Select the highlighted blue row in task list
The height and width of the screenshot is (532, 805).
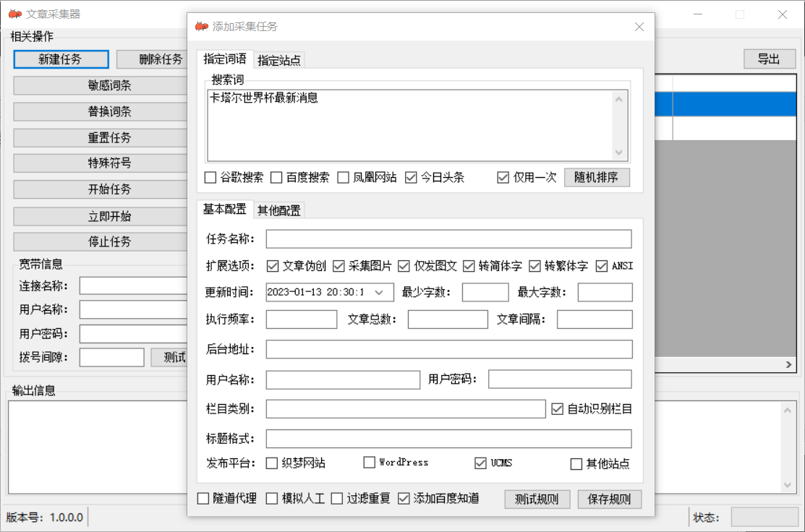(x=725, y=104)
